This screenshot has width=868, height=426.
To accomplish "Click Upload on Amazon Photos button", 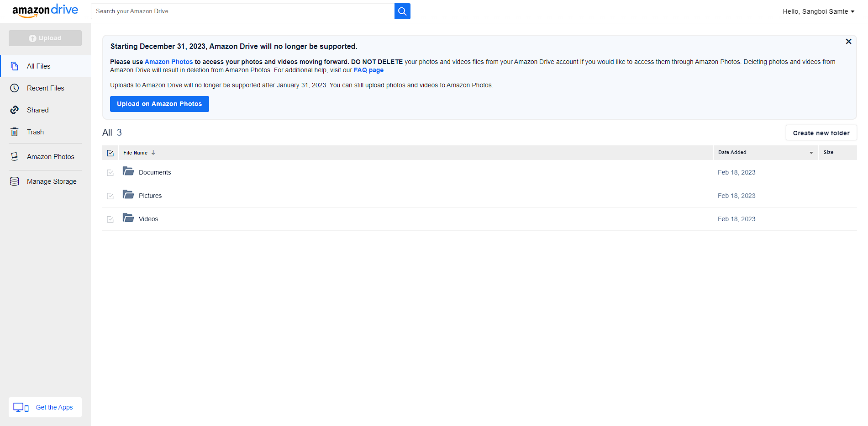I will 159,104.
